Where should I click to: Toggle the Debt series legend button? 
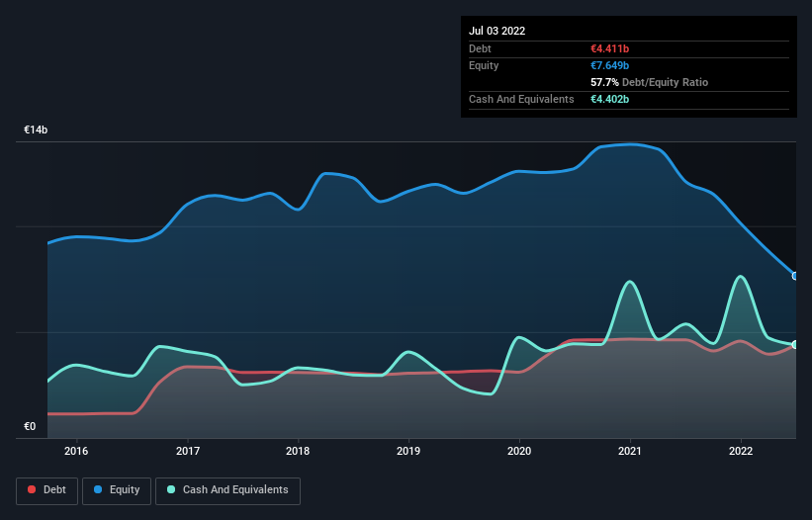click(x=47, y=490)
